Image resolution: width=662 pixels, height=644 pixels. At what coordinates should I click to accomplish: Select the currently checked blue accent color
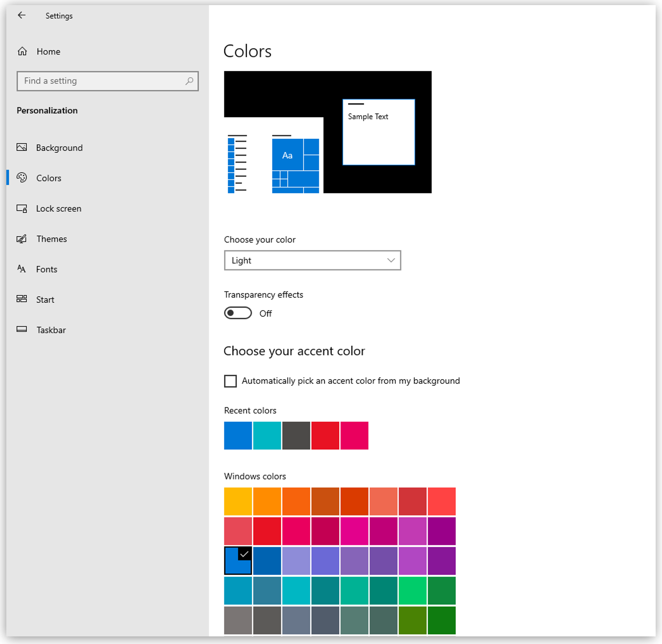pos(238,561)
